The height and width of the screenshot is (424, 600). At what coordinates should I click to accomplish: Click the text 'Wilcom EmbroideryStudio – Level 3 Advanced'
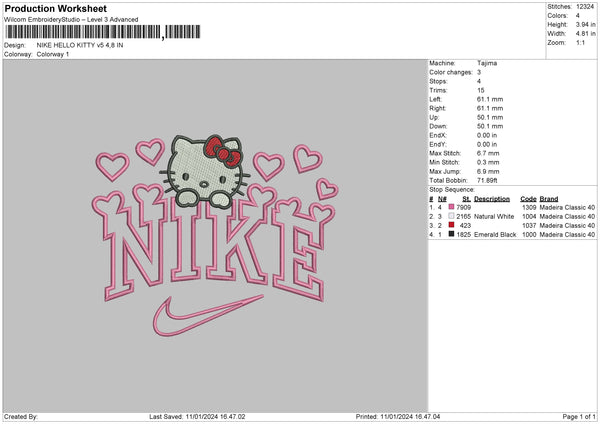tap(71, 20)
